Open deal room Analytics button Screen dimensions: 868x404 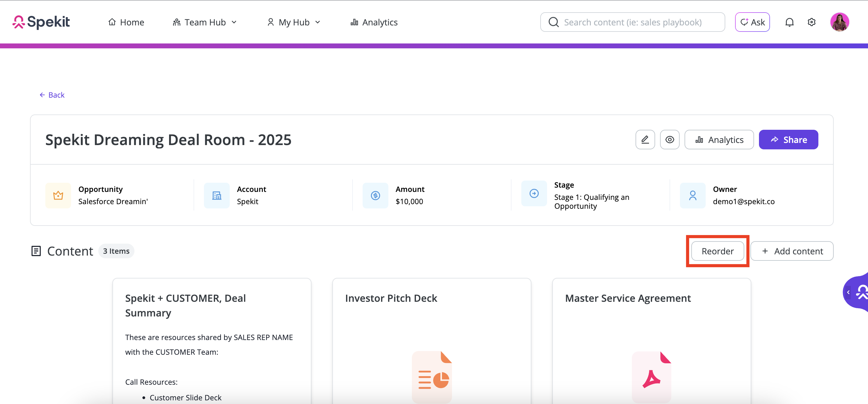(719, 140)
